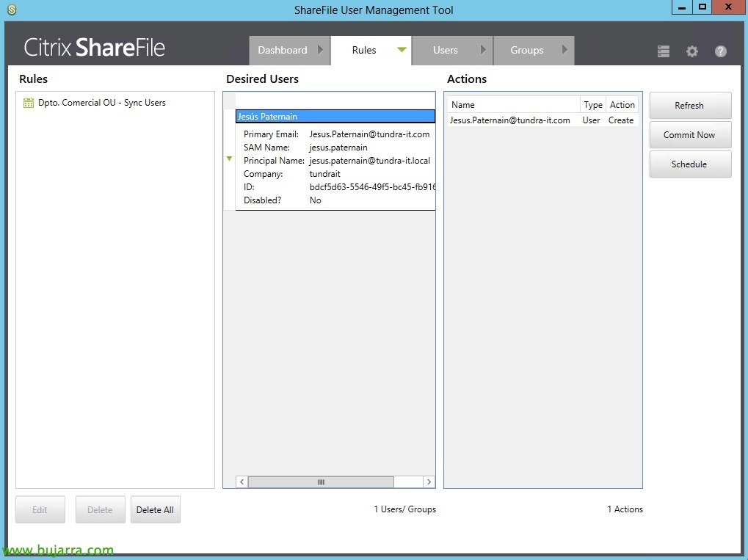This screenshot has width=748, height=560.
Task: Click the arrow next to Users tab
Action: [482, 50]
